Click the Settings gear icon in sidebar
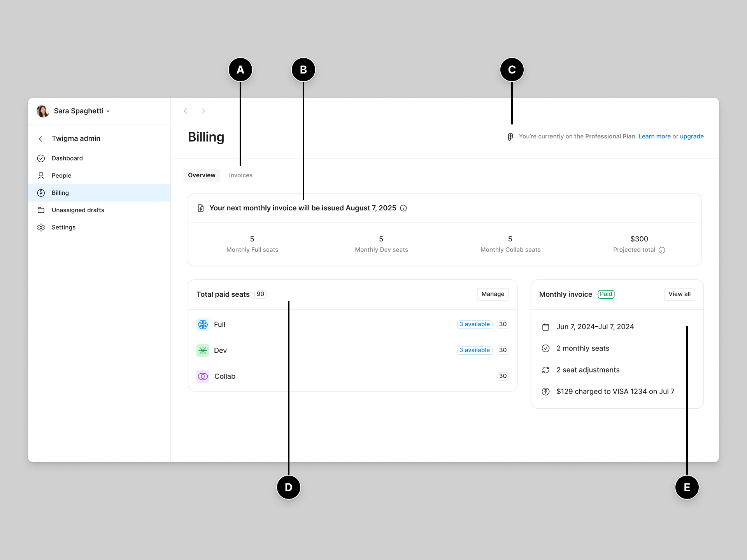Image resolution: width=747 pixels, height=560 pixels. point(41,227)
